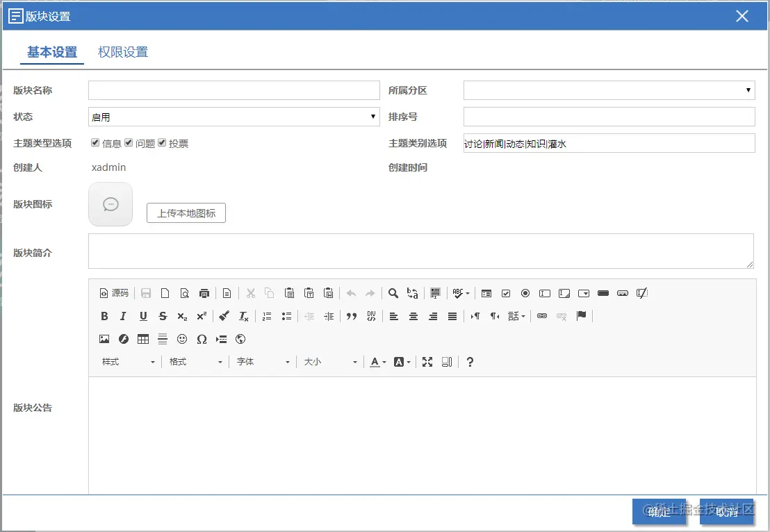Insert a checkbox form field icon
Screen dimensions: 770x532
tap(506, 293)
